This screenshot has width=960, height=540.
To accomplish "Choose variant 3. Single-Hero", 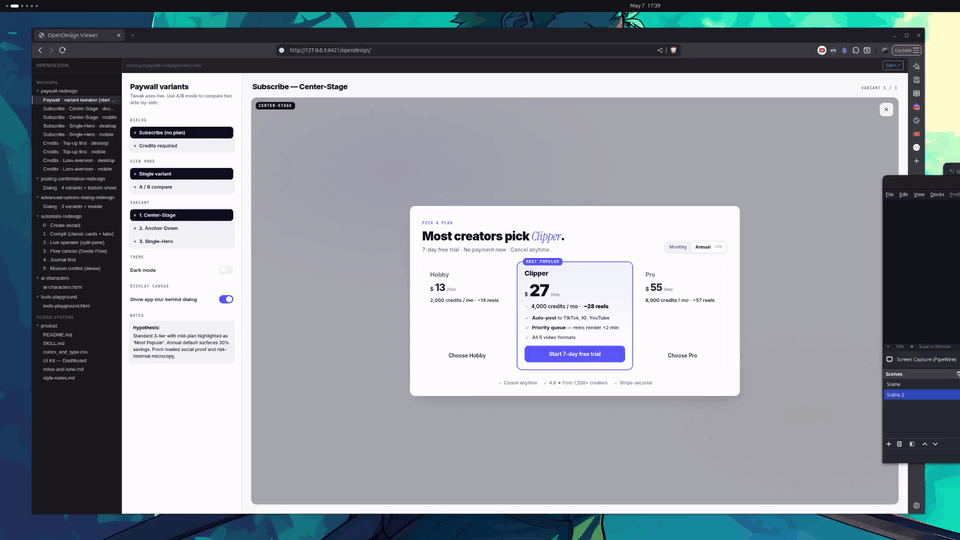I will (182, 241).
